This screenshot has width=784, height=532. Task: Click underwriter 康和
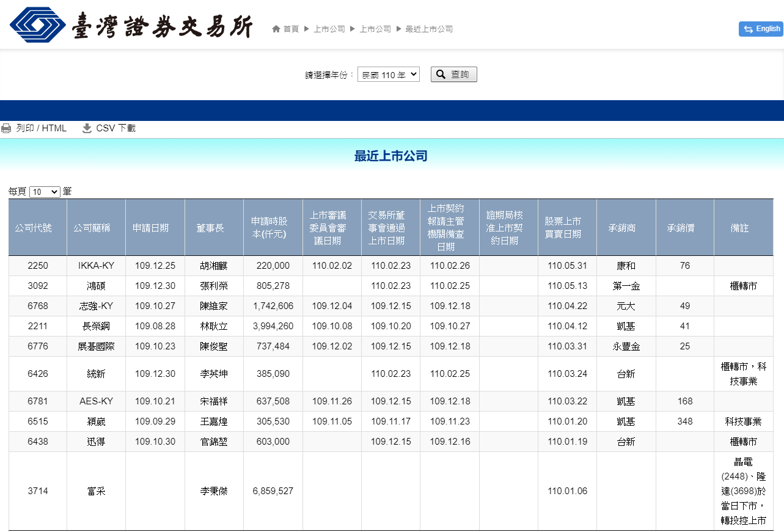coord(626,266)
